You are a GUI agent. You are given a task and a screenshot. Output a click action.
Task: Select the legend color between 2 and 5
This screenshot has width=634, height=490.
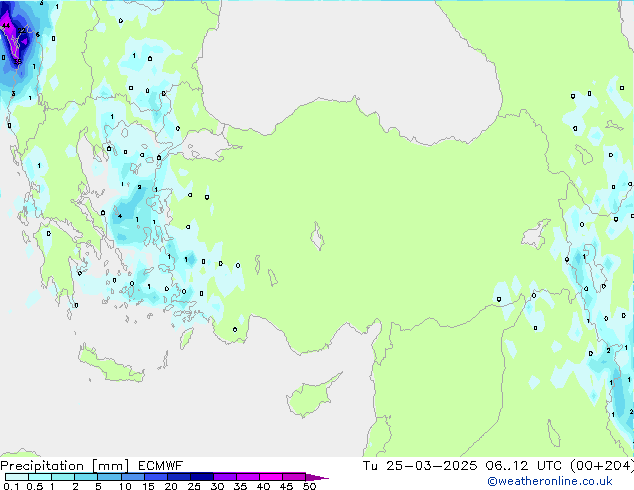point(86,477)
